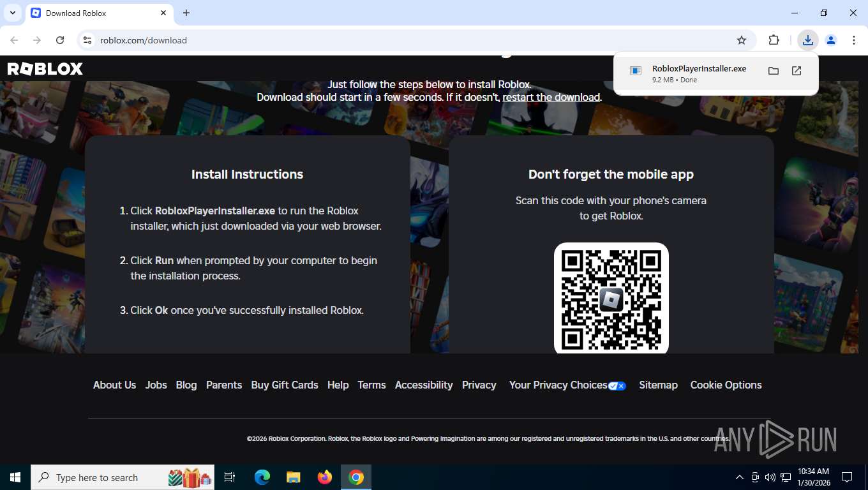Click the Roblox mobile app QR code

click(x=611, y=299)
